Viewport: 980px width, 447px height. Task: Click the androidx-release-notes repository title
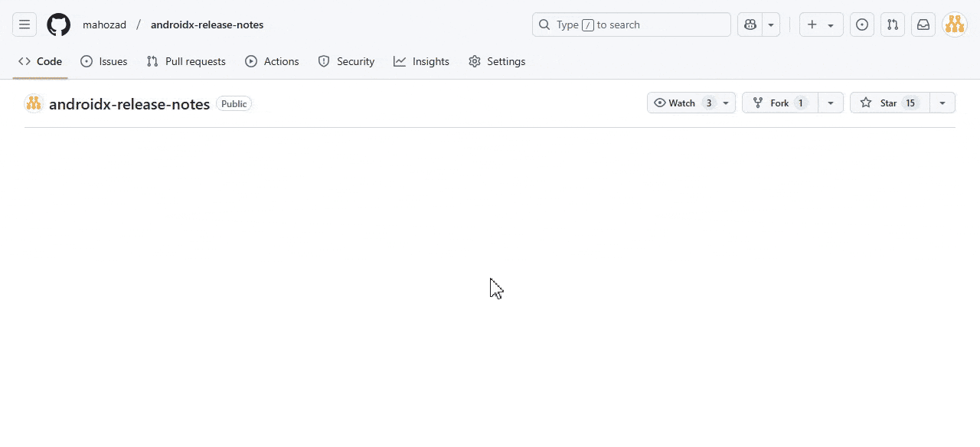[129, 104]
